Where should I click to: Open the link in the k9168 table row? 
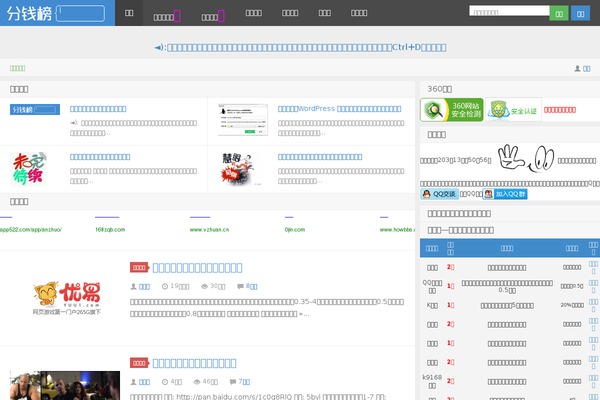(x=593, y=381)
